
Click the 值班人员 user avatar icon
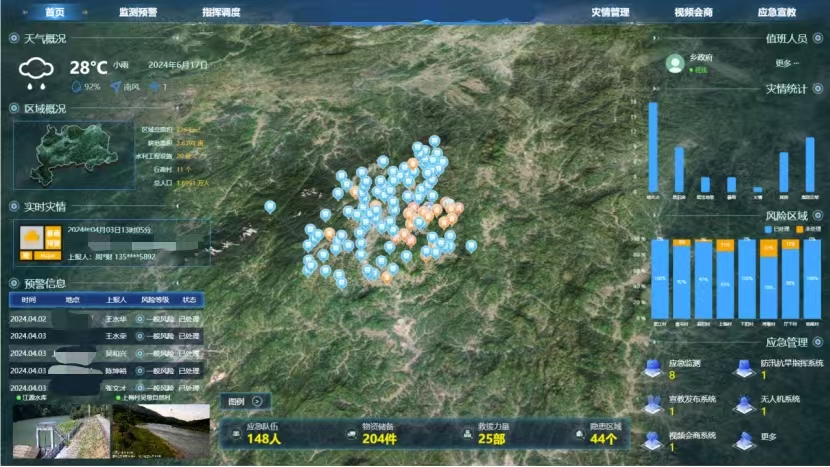[x=677, y=63]
